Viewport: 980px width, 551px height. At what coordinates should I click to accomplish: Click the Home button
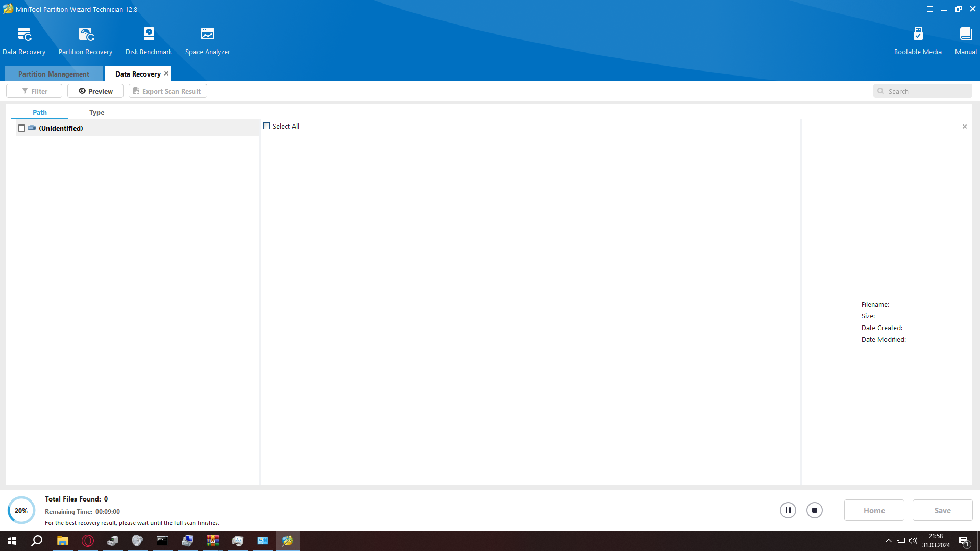874,510
